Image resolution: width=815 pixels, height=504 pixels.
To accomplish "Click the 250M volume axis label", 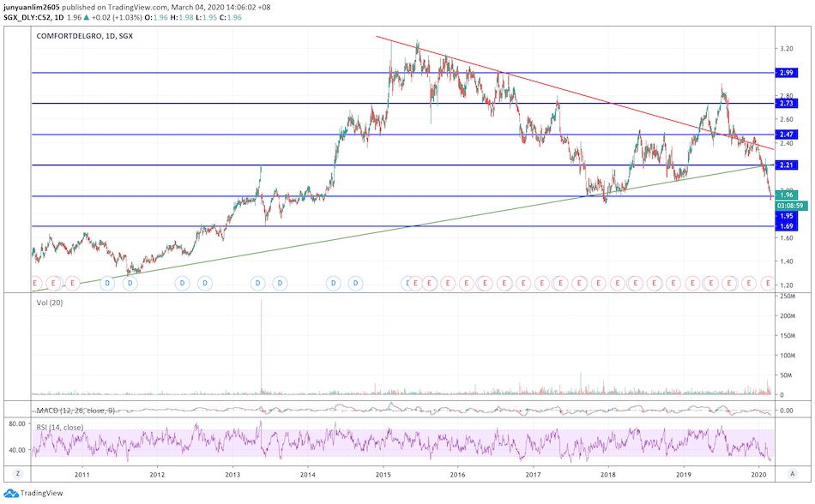I will [x=788, y=297].
